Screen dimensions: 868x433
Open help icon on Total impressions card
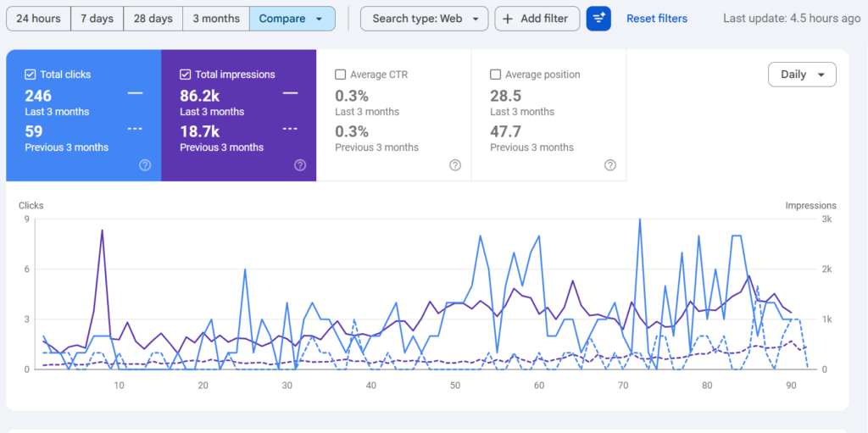pos(300,165)
